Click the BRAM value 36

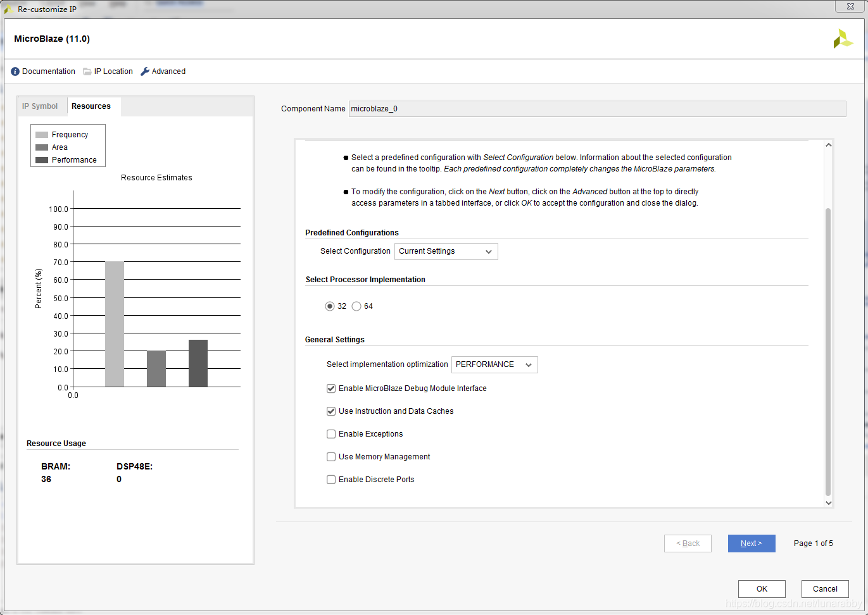click(x=46, y=479)
